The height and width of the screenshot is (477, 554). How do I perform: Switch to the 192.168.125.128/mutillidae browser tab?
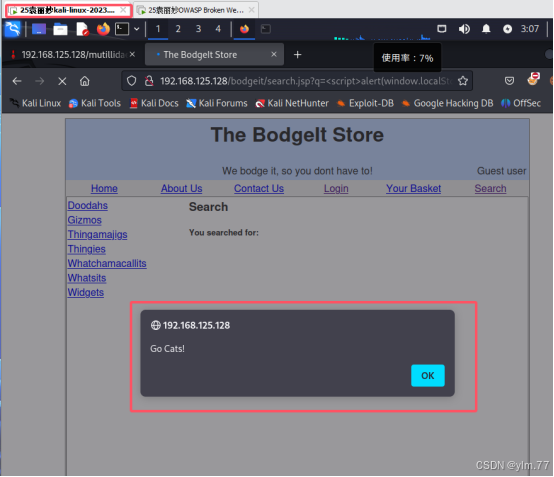(x=72, y=55)
